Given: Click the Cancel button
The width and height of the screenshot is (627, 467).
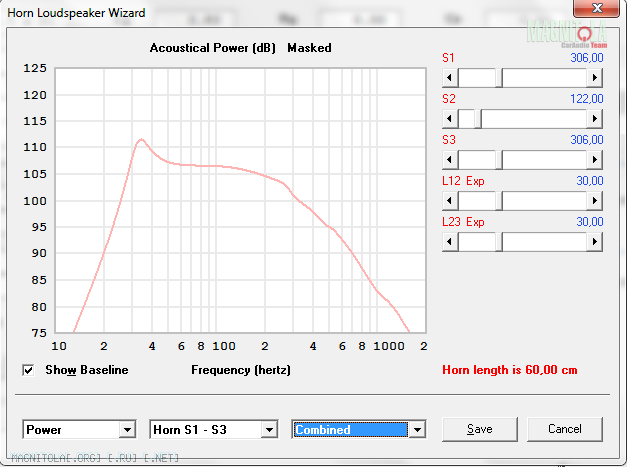Looking at the screenshot, I should [x=564, y=429].
